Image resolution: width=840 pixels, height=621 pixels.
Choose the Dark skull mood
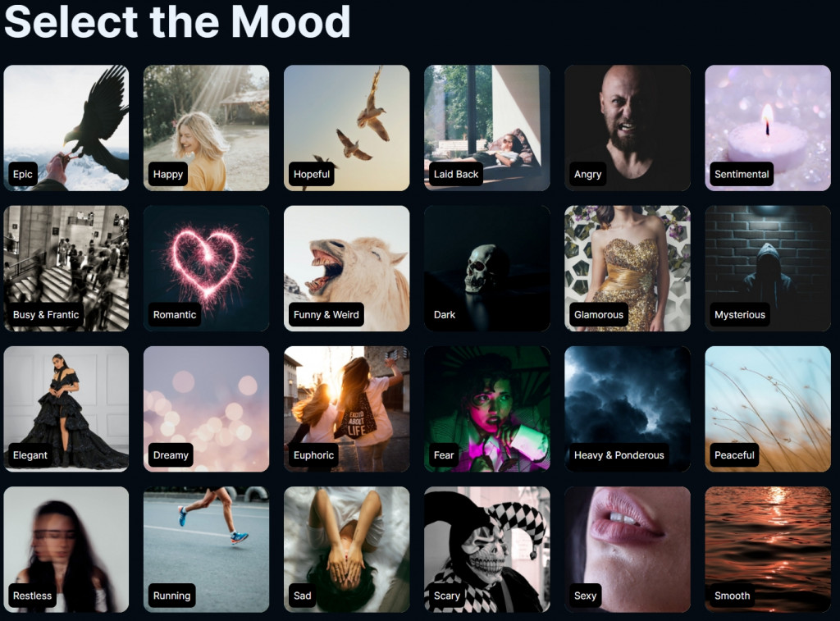(x=487, y=268)
